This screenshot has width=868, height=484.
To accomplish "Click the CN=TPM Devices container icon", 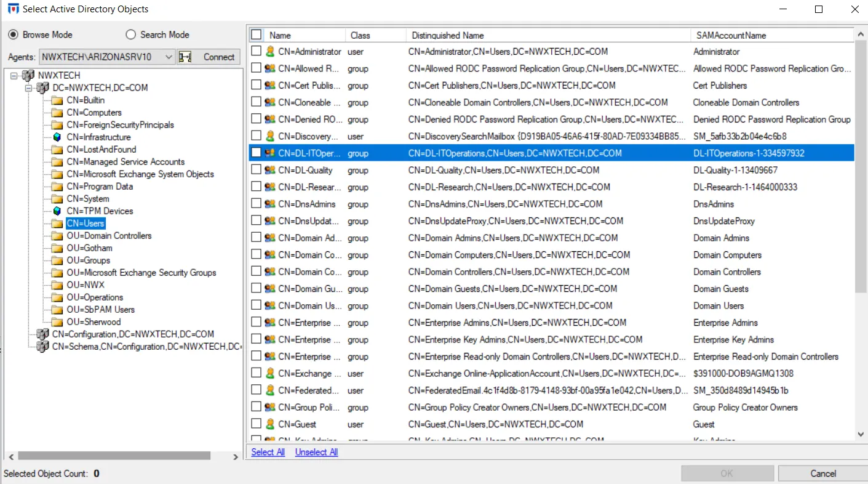I will coord(57,211).
